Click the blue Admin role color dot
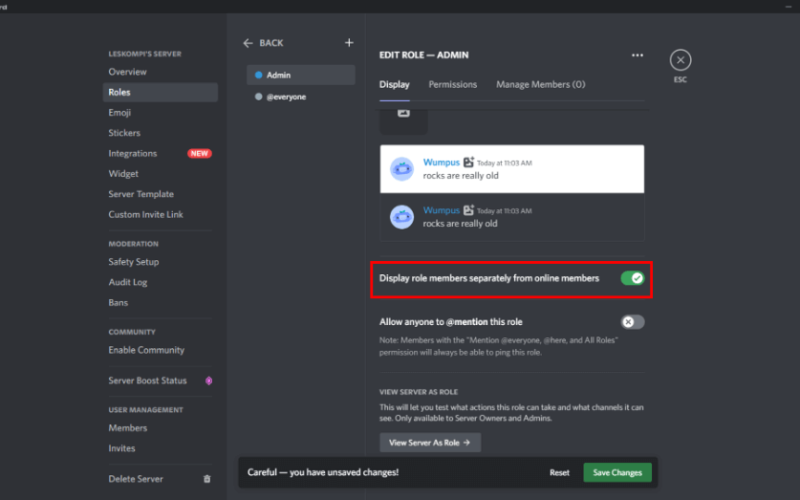The height and width of the screenshot is (500, 800). click(x=259, y=75)
